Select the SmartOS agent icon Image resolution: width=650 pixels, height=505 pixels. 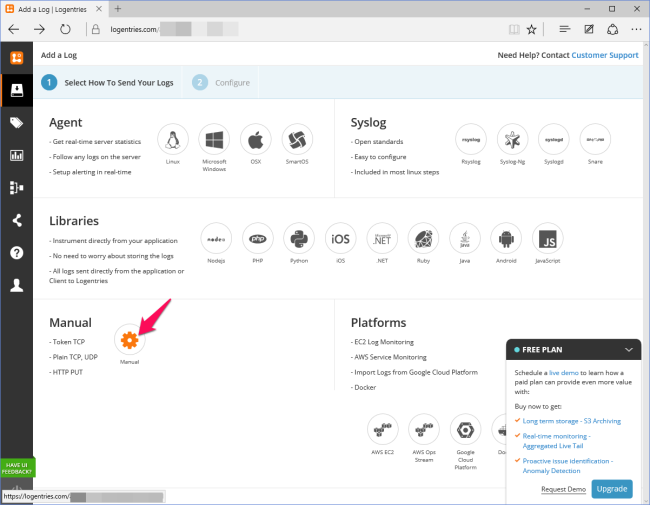[297, 140]
